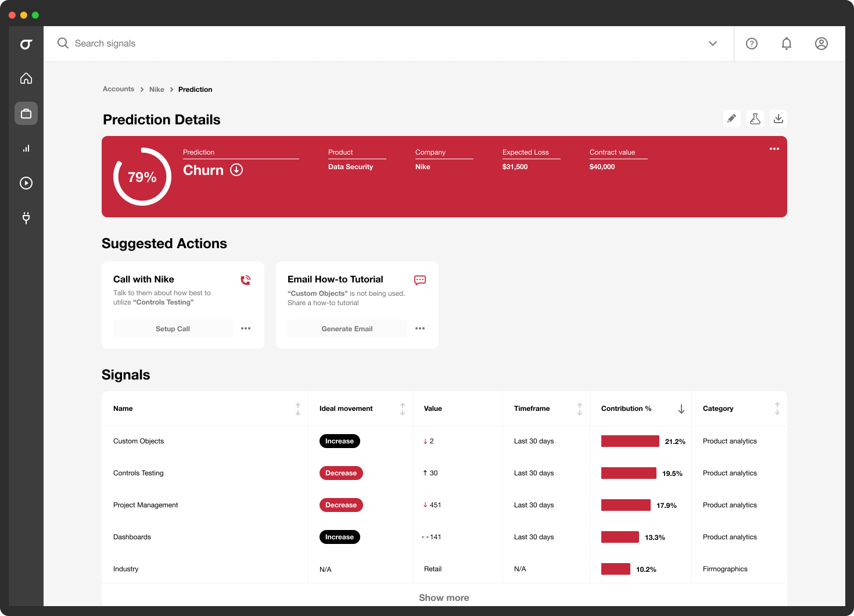
Task: Select the Custom Objects signal name
Action: point(139,441)
